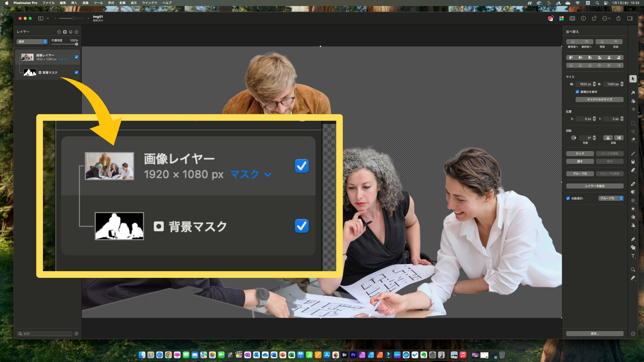Viewport: 644px width, 362px height.
Task: Open the ヘルプ menu
Action: (x=167, y=3)
